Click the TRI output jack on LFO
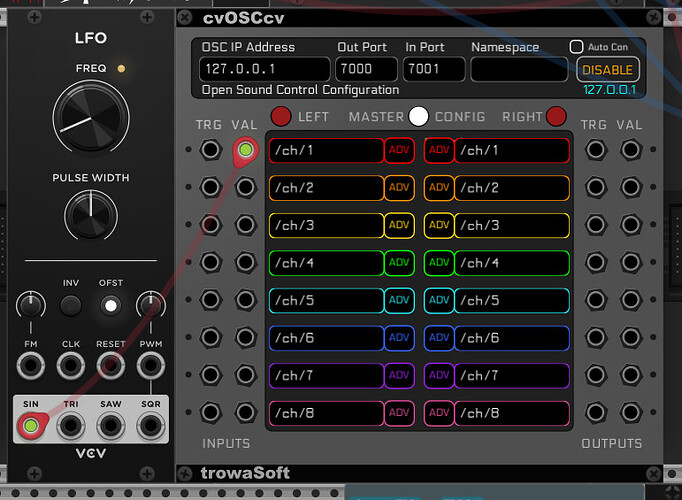Viewport: 682px width, 500px height. pyautogui.click(x=70, y=427)
